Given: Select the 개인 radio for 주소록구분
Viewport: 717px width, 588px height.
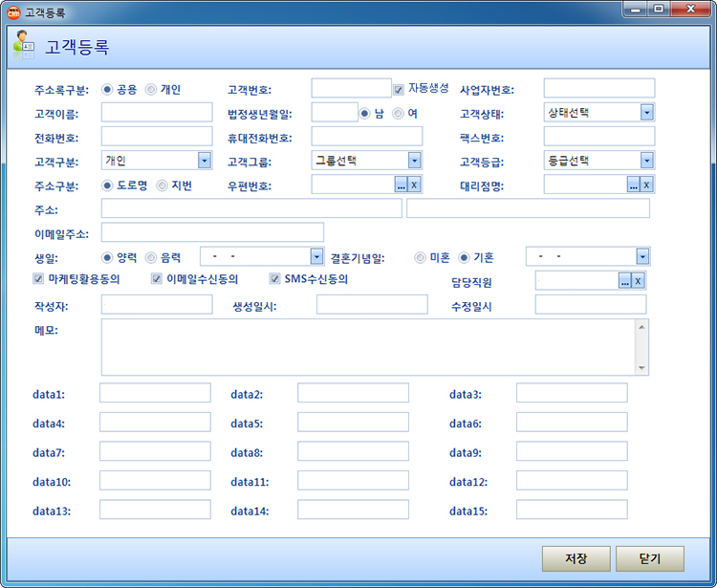Looking at the screenshot, I should pyautogui.click(x=151, y=90).
